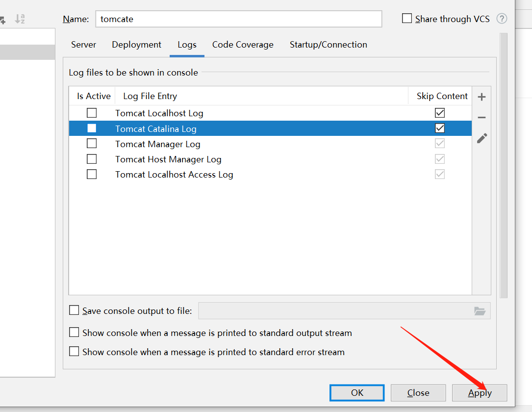Open the help question mark icon
The width and height of the screenshot is (532, 412).
502,19
